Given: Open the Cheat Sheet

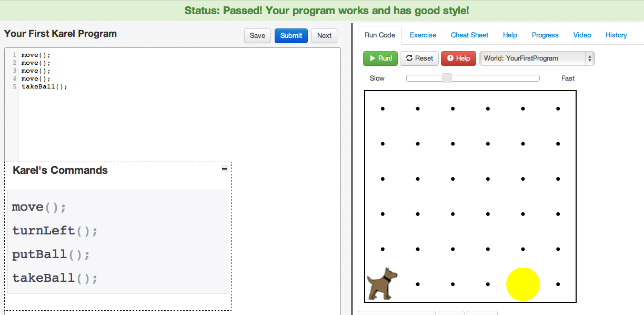Looking at the screenshot, I should [469, 35].
